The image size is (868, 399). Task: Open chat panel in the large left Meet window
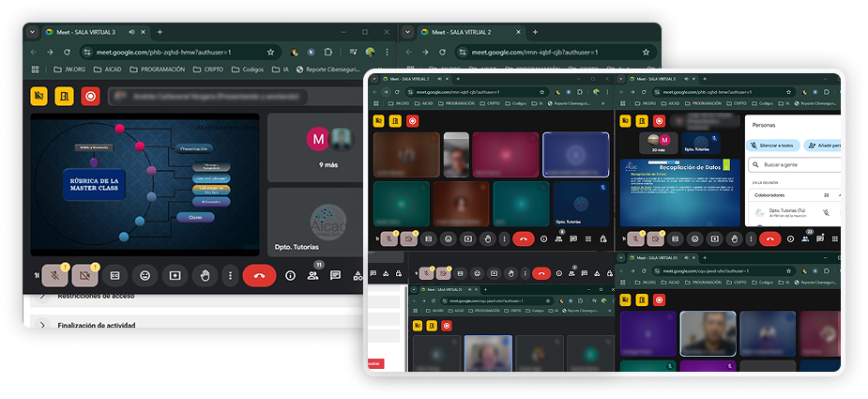[336, 276]
